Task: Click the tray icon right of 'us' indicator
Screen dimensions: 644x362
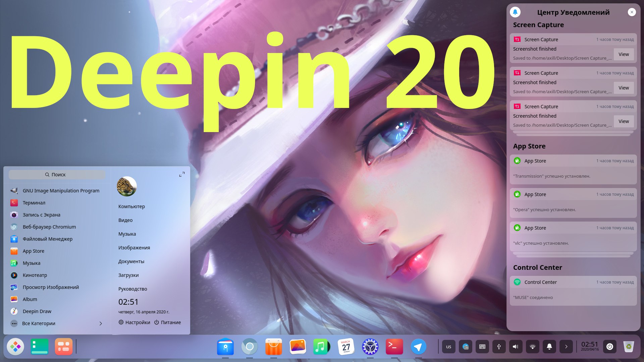Action: (466, 347)
